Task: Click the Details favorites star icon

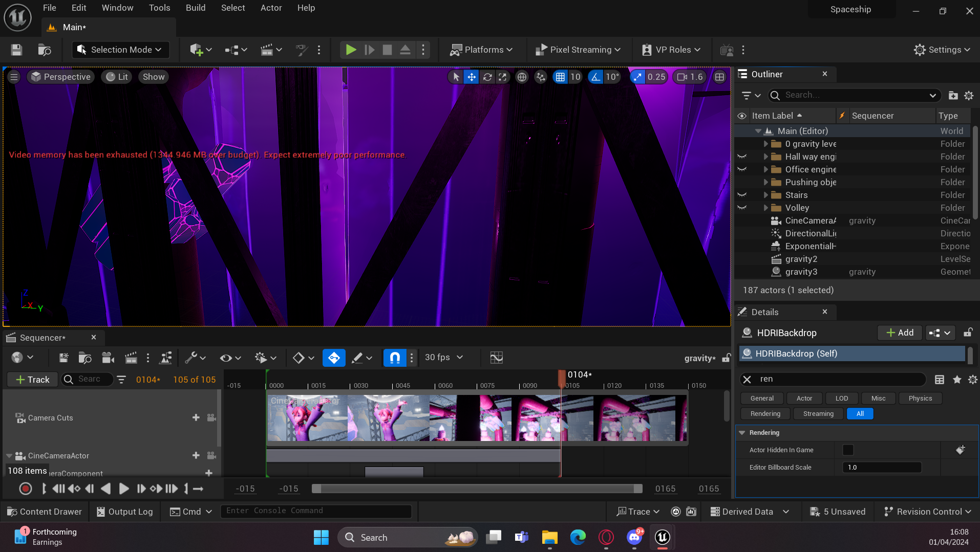Action: click(957, 379)
